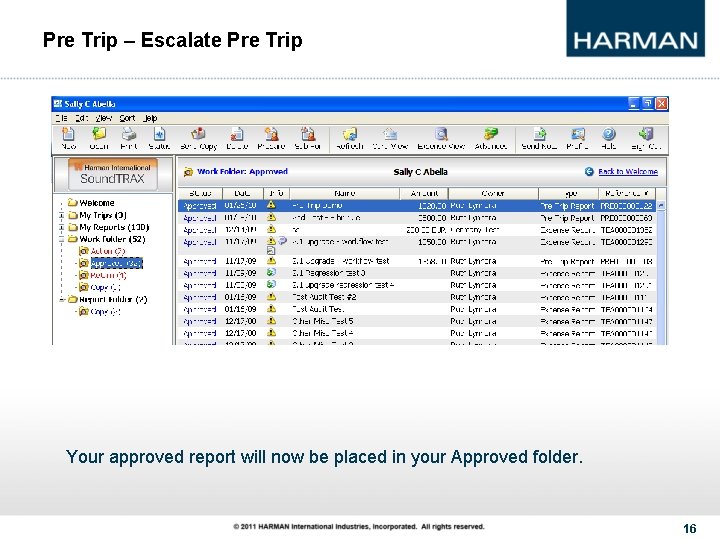Click the New toolbar icon

click(68, 135)
